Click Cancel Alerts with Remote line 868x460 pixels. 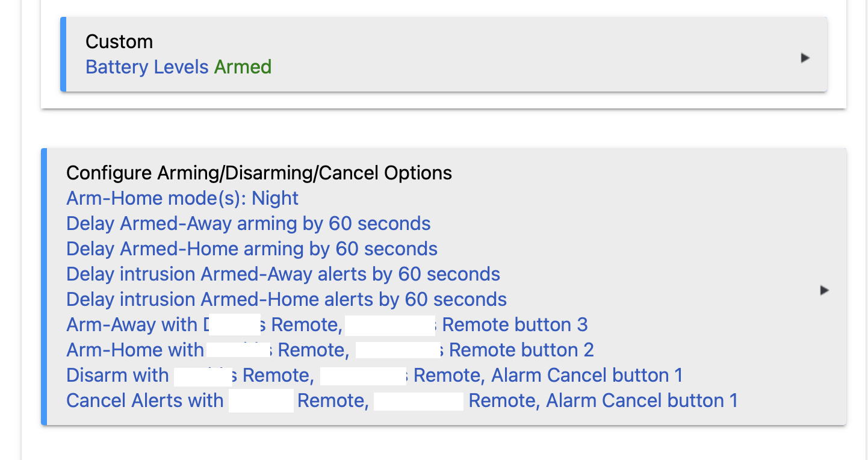[401, 401]
